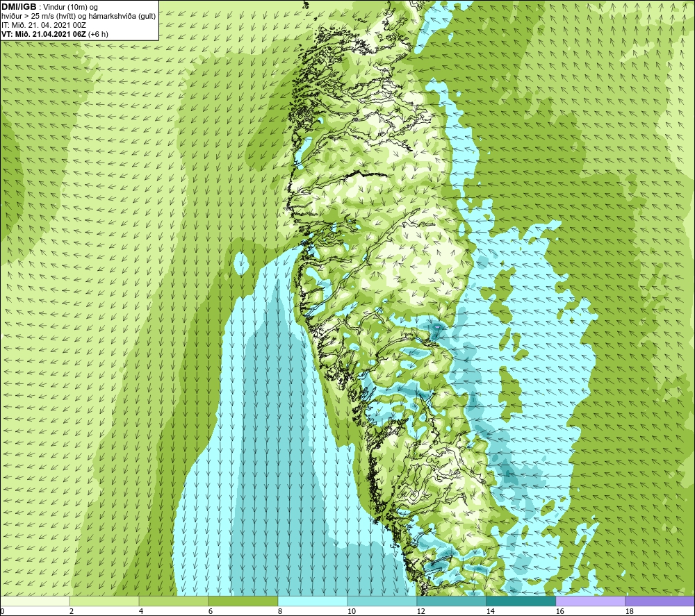695x616 pixels.
Task: Click the "12" label on the wind scale
Action: (420, 611)
